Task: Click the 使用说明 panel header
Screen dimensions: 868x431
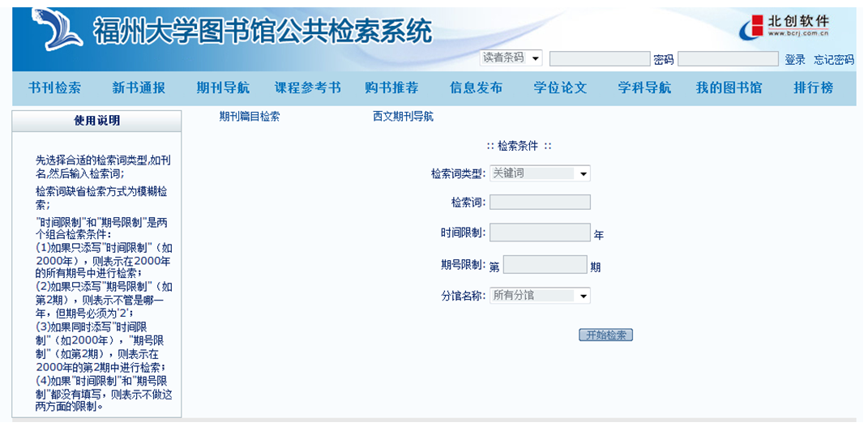Action: click(x=97, y=122)
